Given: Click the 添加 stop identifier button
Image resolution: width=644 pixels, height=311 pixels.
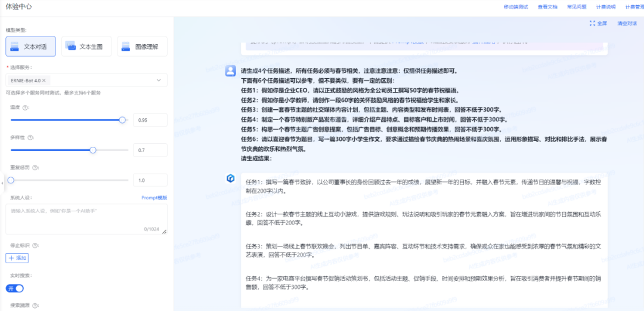Looking at the screenshot, I should (x=17, y=258).
